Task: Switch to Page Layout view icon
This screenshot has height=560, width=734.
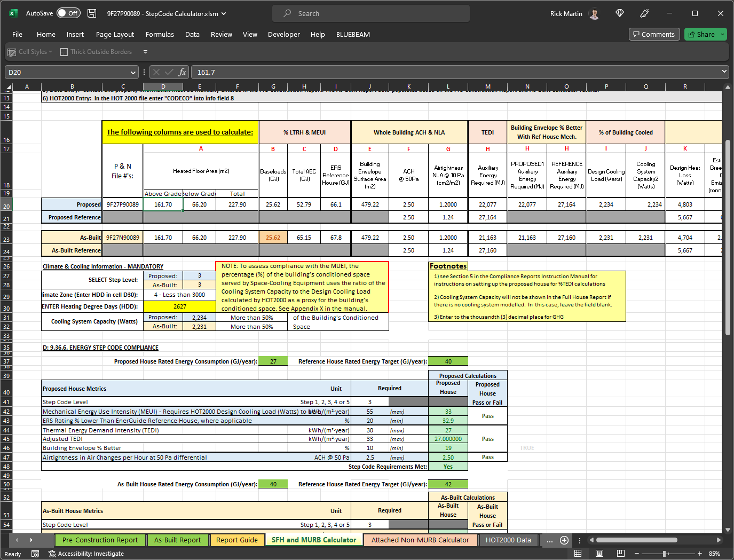Action: click(x=599, y=554)
